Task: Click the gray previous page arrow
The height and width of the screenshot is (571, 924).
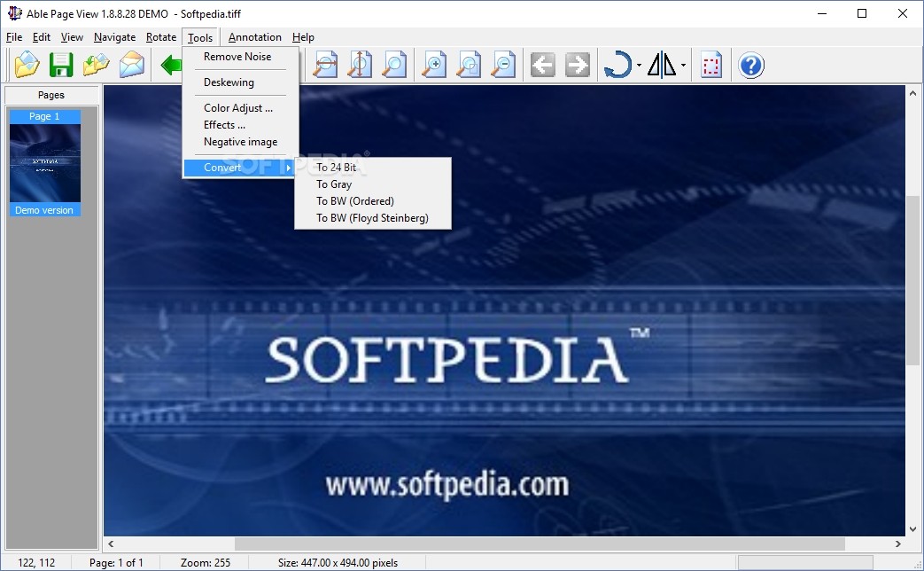Action: [x=543, y=65]
